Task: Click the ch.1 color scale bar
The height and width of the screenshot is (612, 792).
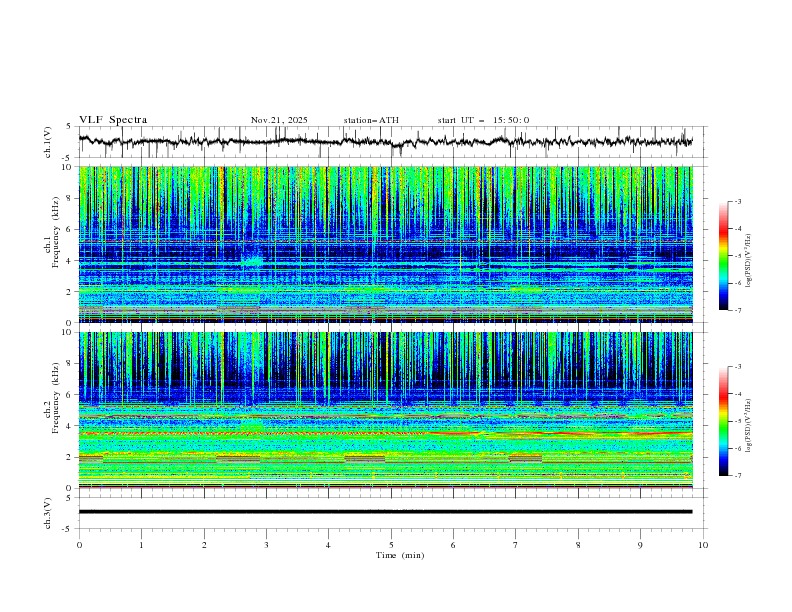Action: (x=724, y=255)
